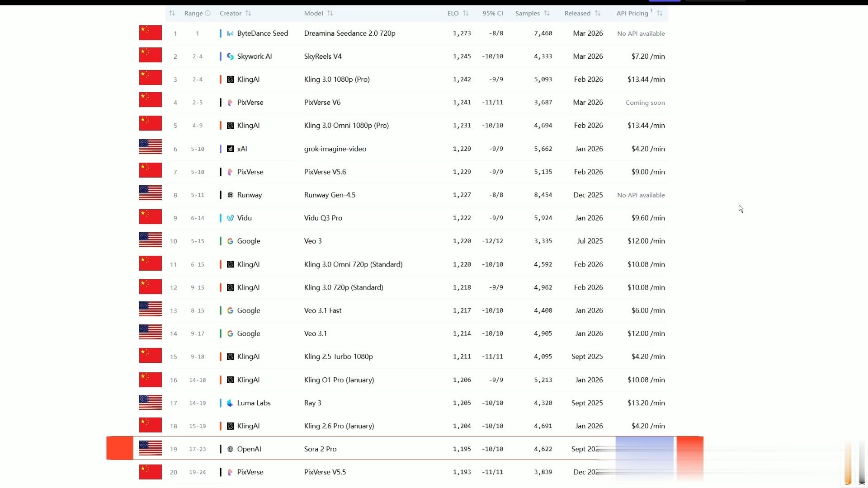868x488 pixels.
Task: Click the xAI logo icon
Action: (230, 149)
